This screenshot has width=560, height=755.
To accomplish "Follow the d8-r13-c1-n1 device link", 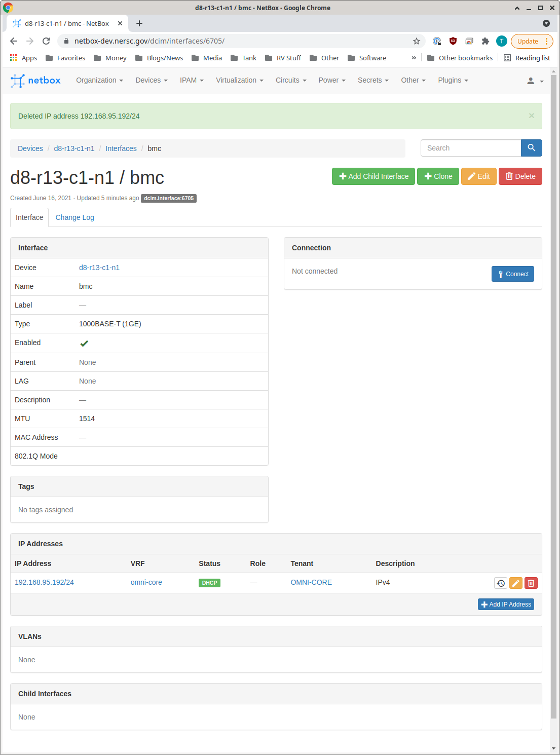I will (x=99, y=268).
